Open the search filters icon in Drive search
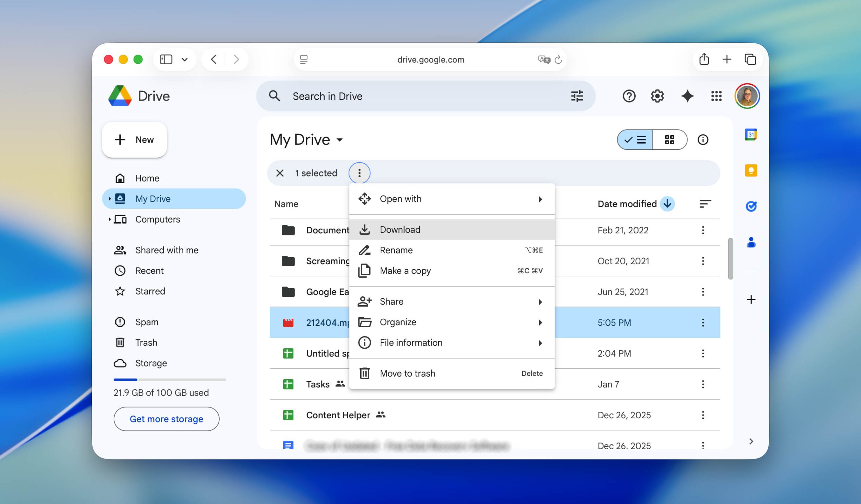Image resolution: width=861 pixels, height=504 pixels. [x=577, y=96]
